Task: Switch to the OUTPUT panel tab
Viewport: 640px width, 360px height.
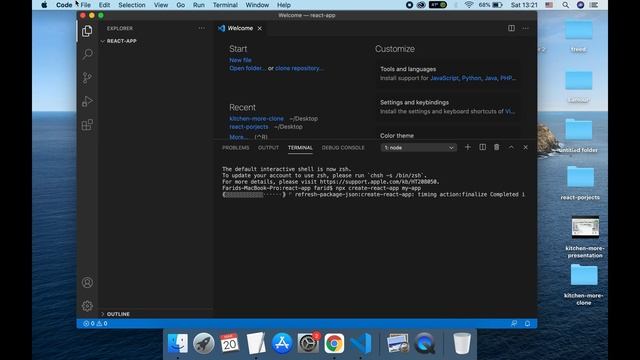Action: coord(268,147)
